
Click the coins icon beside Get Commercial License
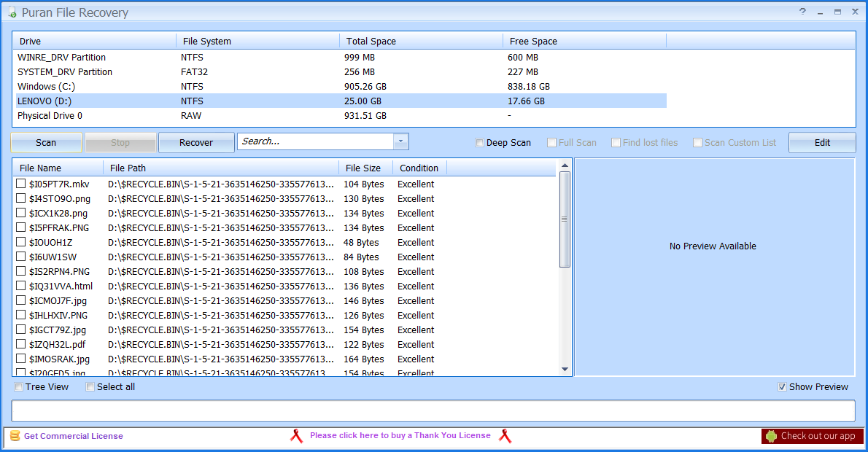click(15, 436)
